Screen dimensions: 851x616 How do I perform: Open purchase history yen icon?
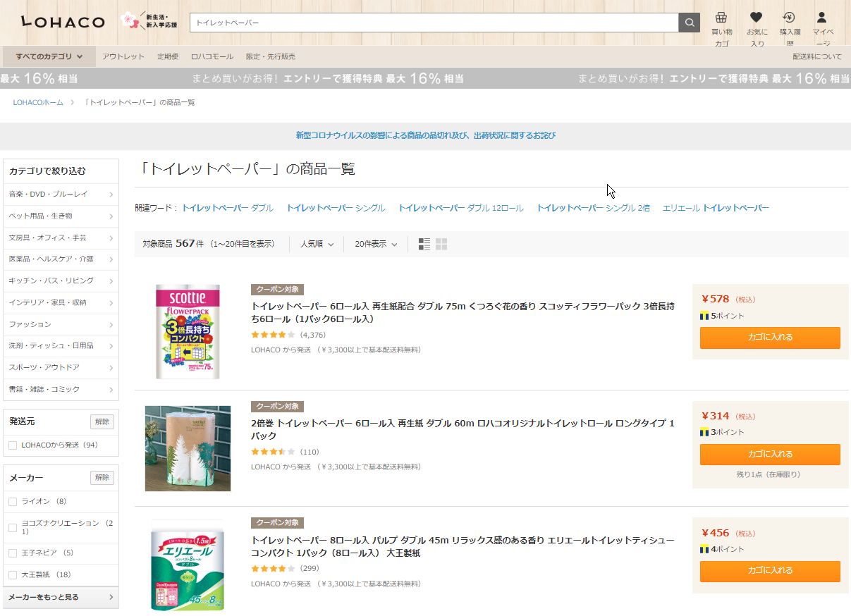pyautogui.click(x=789, y=18)
